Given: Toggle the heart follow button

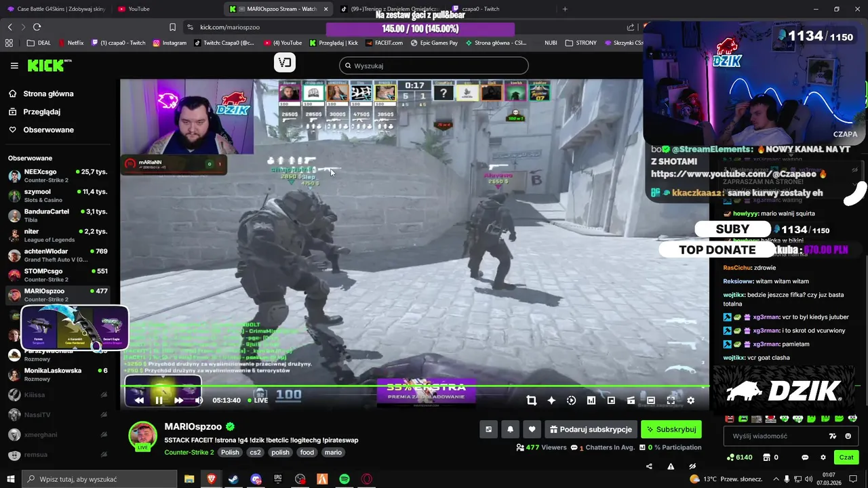Looking at the screenshot, I should tap(532, 429).
